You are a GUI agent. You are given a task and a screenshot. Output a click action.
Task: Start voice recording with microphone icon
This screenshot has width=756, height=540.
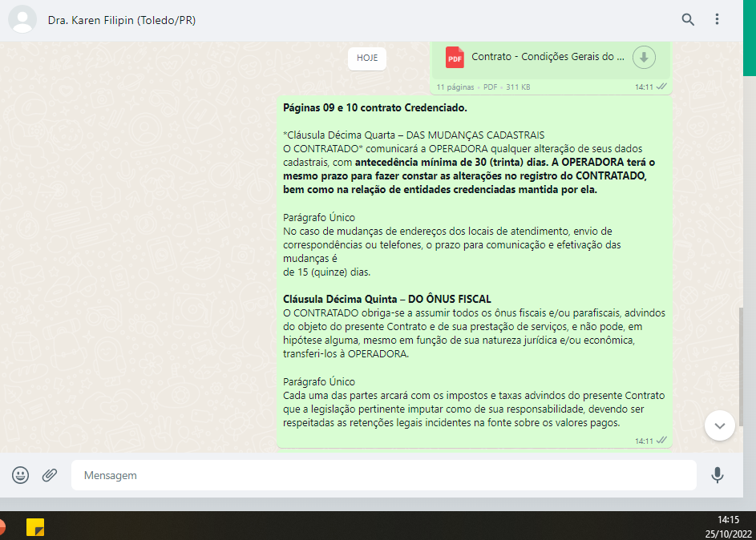point(718,475)
